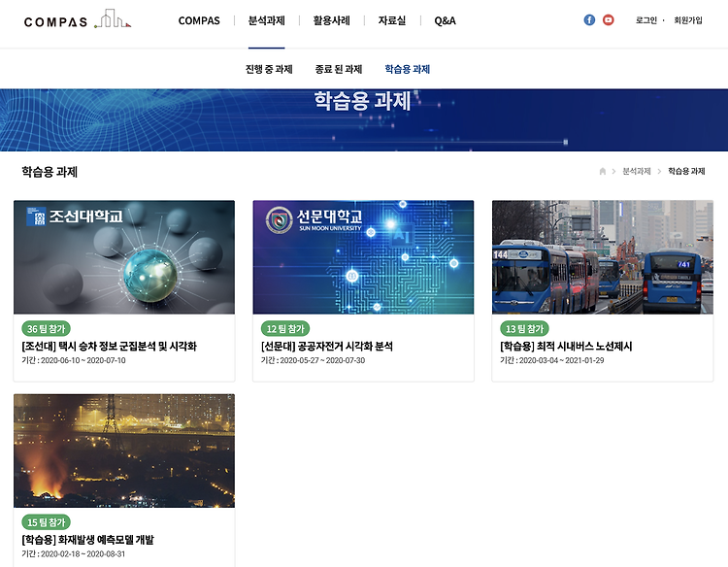Click the 13 팀 참가 badge
The height and width of the screenshot is (567, 728).
tap(524, 329)
